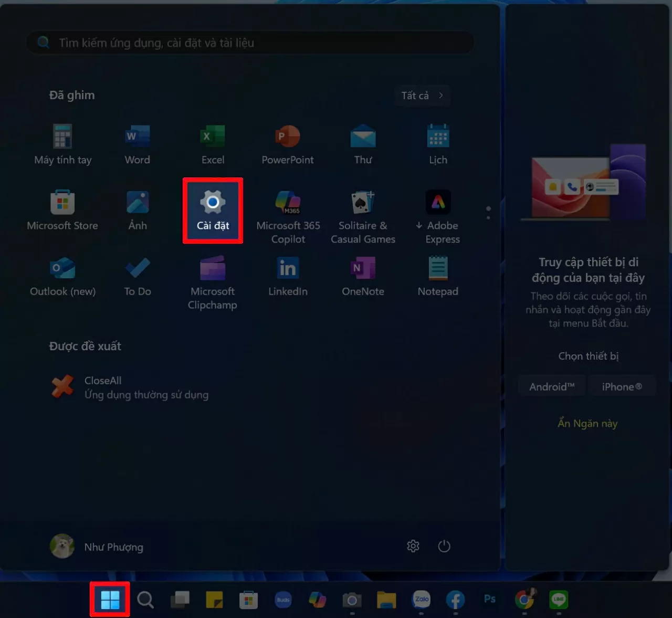
Task: Open Excel from the pinned apps
Action: pyautogui.click(x=213, y=145)
